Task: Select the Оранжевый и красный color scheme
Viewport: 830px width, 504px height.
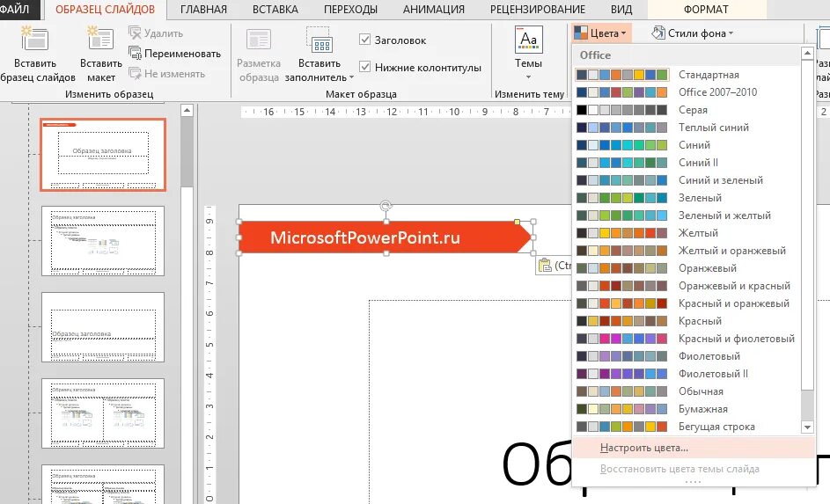Action: point(687,286)
